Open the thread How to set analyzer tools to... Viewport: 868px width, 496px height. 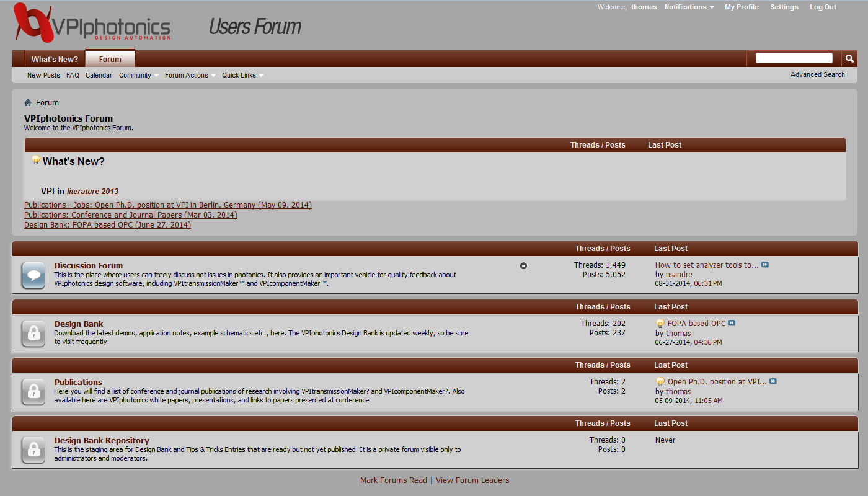[707, 265]
